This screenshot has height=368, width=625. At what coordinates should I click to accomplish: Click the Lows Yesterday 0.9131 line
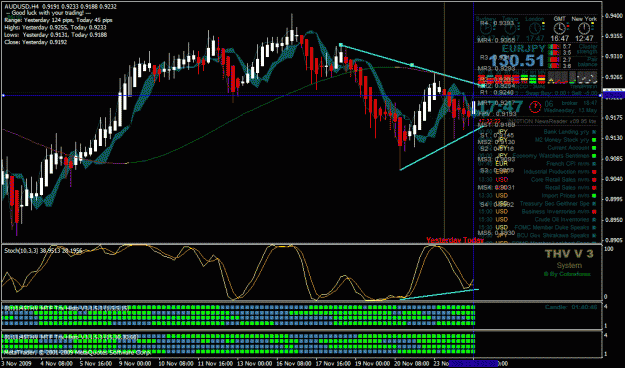pyautogui.click(x=55, y=35)
